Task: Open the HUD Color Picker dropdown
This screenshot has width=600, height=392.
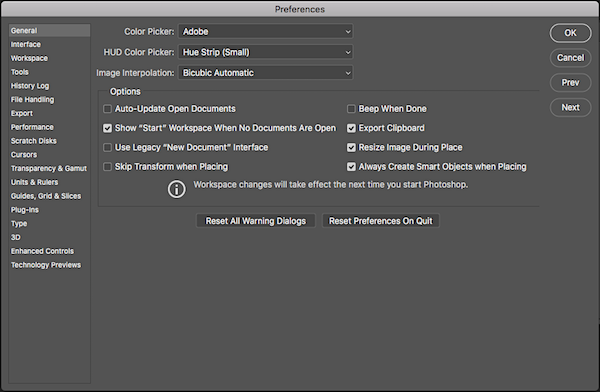Action: click(x=266, y=52)
